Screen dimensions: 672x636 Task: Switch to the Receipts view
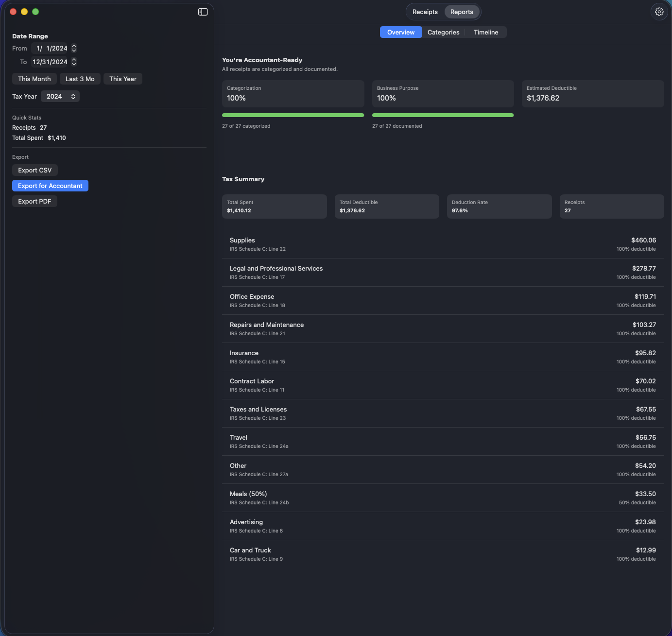(425, 12)
